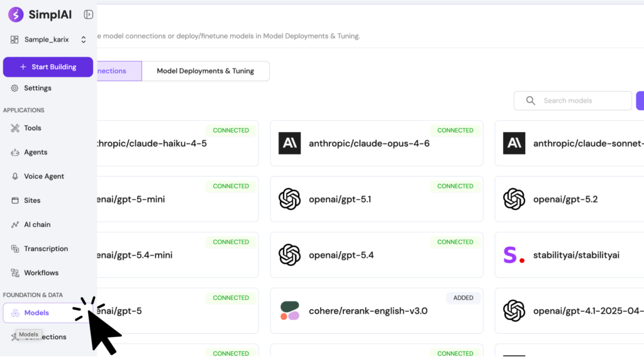Open the gpt-5.4-mini model name
644x362 pixels.
(x=135, y=255)
